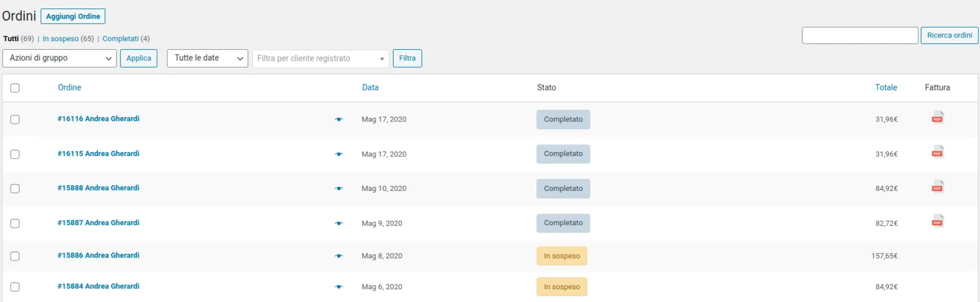This screenshot has height=302, width=980.
Task: Click PDF invoice icon for order #15887
Action: click(937, 221)
